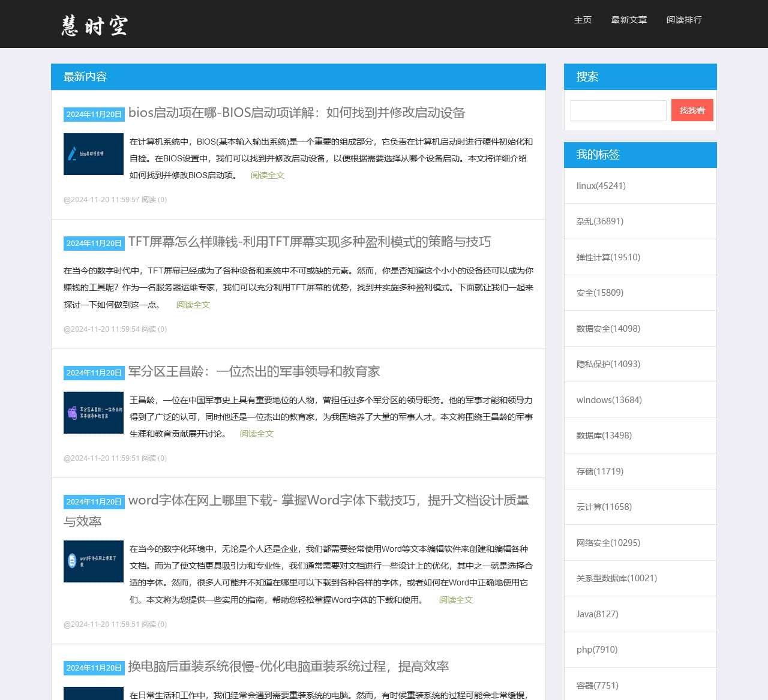Click the 慧时空 site logo
768x700 pixels.
click(94, 25)
